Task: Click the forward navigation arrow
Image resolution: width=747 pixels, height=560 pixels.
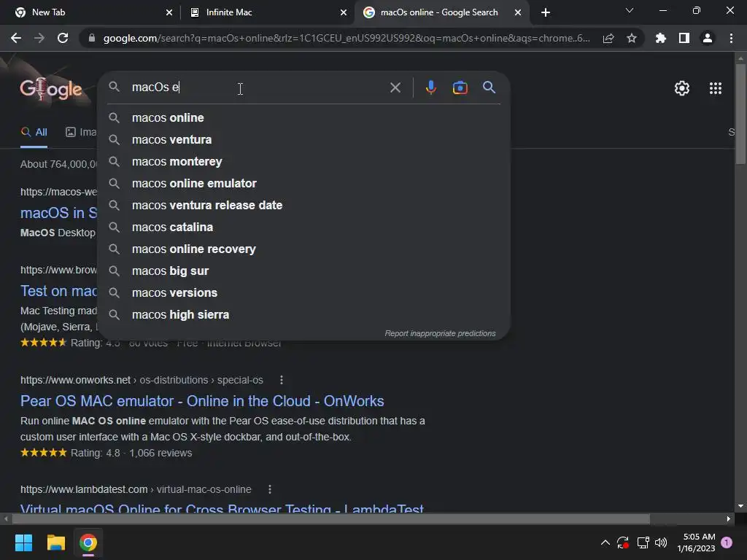Action: 39,38
